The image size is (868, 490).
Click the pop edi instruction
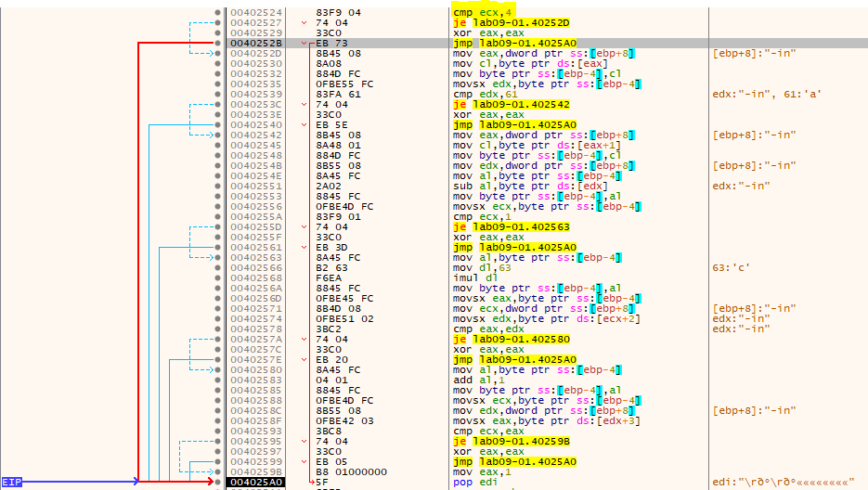pyautogui.click(x=475, y=483)
